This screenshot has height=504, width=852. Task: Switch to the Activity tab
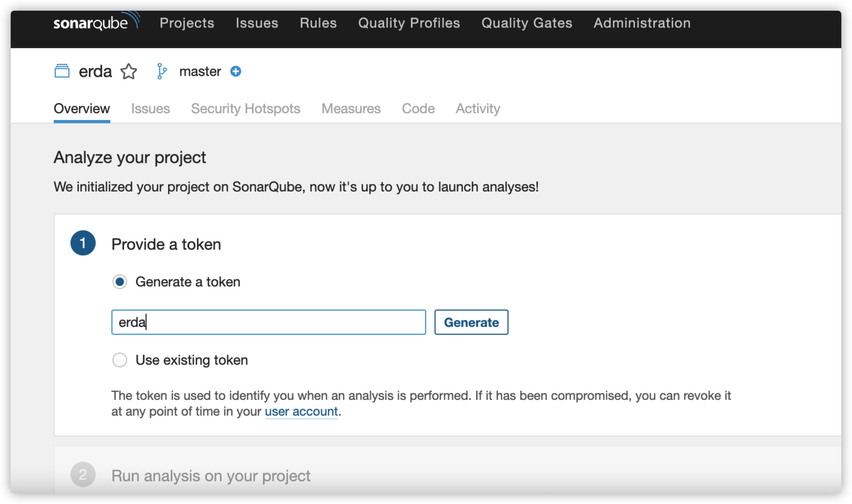(478, 109)
